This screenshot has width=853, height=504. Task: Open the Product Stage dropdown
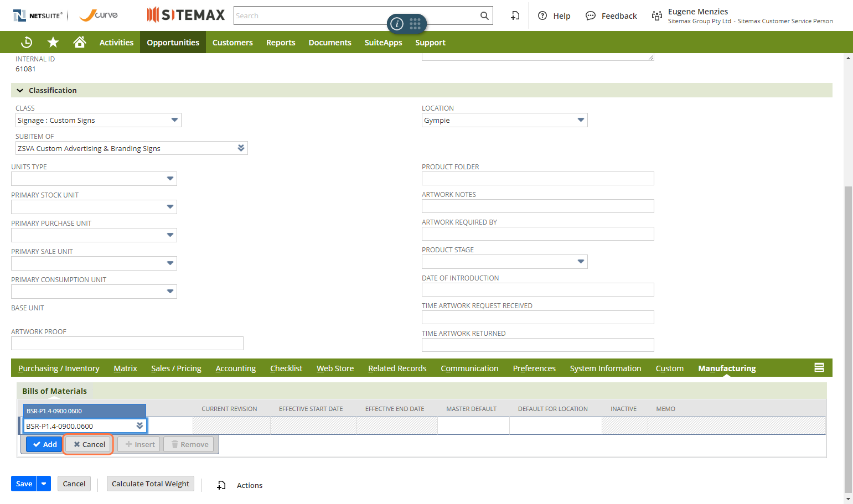581,262
